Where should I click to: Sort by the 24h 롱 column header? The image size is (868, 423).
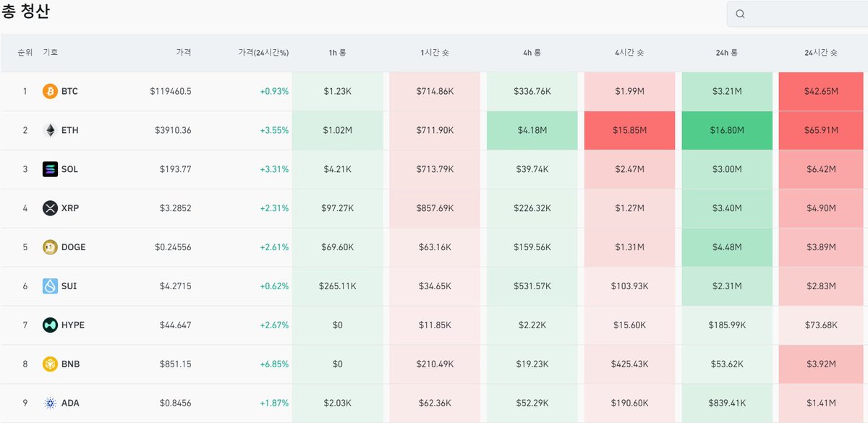click(x=727, y=53)
